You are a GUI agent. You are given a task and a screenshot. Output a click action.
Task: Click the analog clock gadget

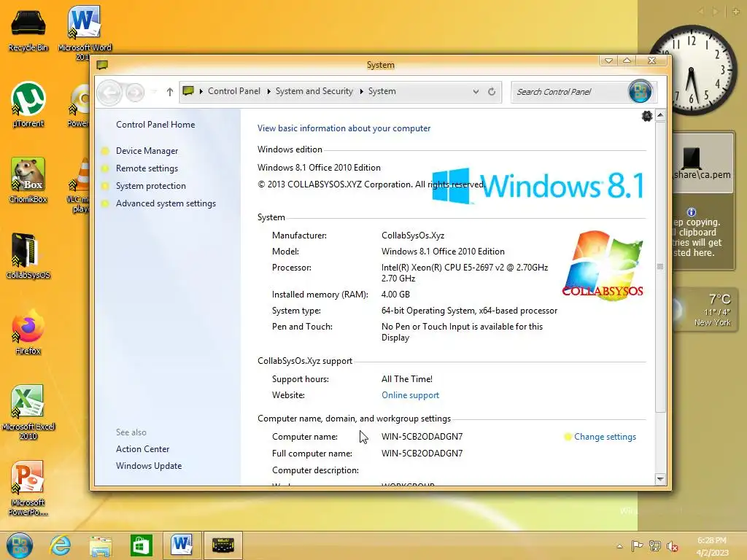691,71
